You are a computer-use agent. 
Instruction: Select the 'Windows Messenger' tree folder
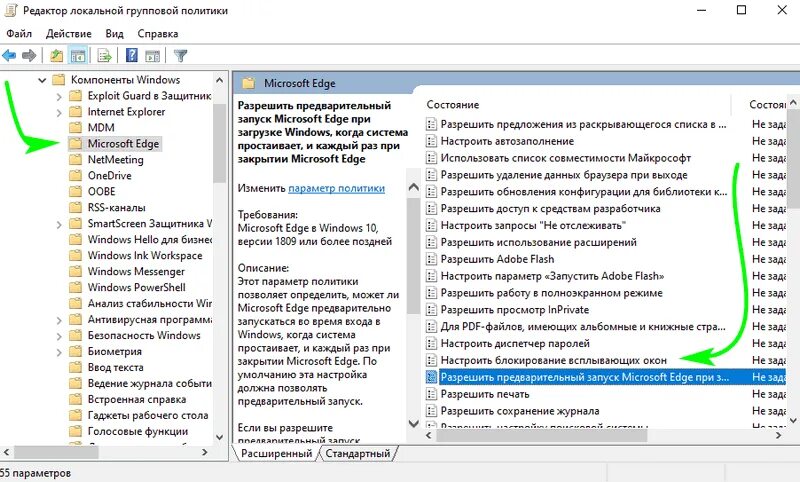(x=136, y=271)
